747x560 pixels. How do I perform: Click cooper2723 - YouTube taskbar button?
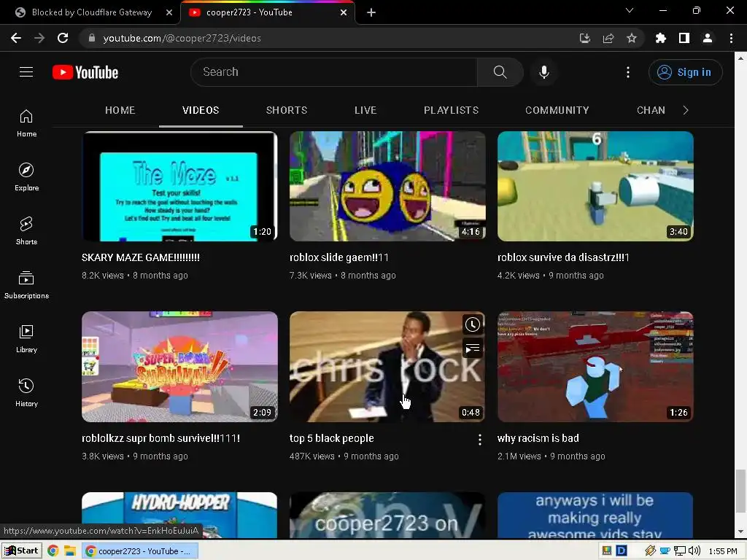coord(139,551)
